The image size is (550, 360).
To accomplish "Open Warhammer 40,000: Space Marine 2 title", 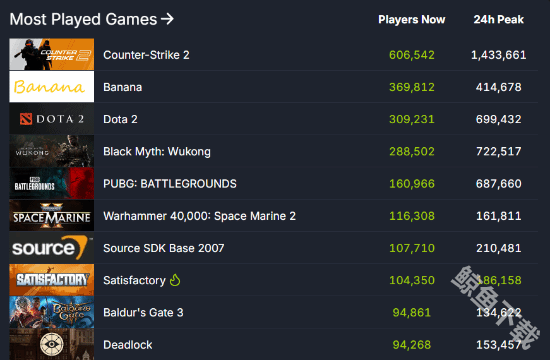I will (x=199, y=216).
